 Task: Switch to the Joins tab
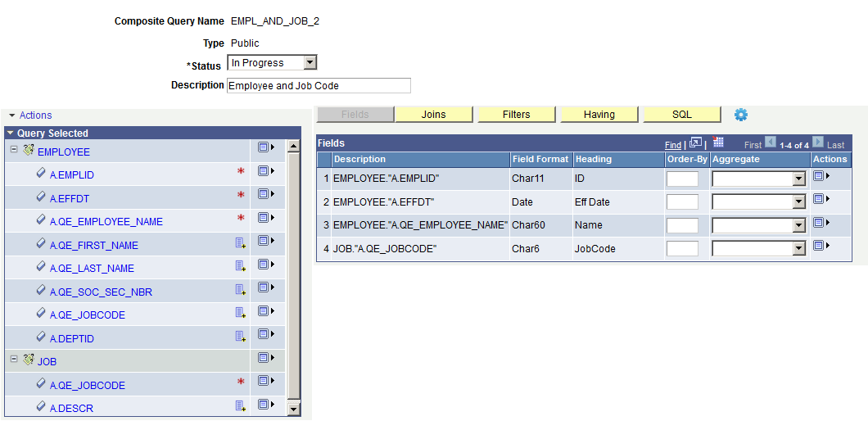pos(433,115)
